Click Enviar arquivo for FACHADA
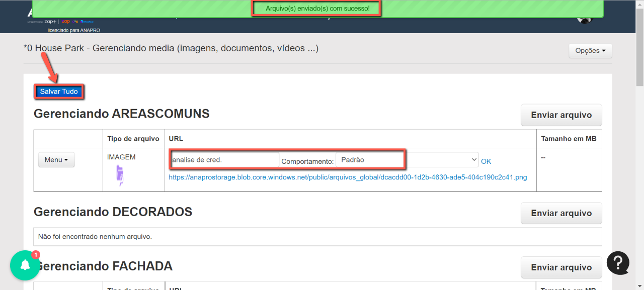Image resolution: width=644 pixels, height=290 pixels. click(561, 267)
